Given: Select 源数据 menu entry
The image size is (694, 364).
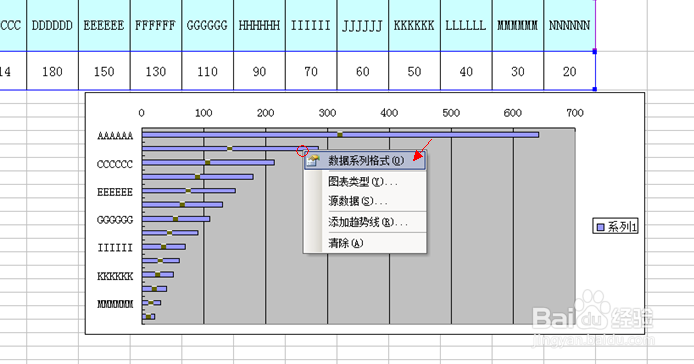Looking at the screenshot, I should (365, 201).
